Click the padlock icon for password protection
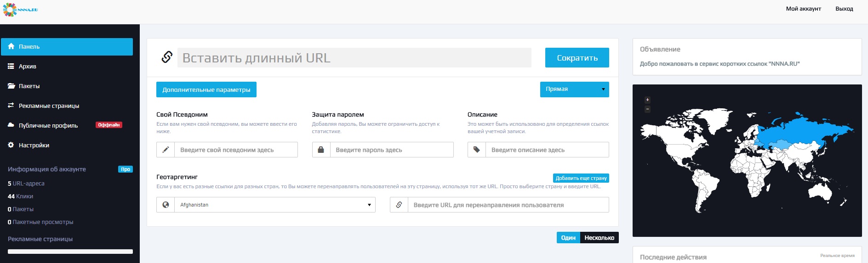 (321, 150)
